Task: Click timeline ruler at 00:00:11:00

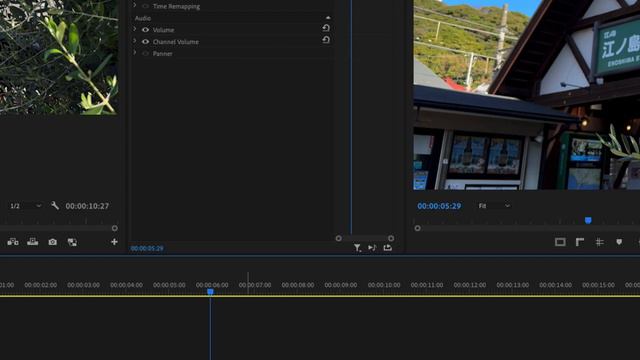Action: [x=427, y=285]
